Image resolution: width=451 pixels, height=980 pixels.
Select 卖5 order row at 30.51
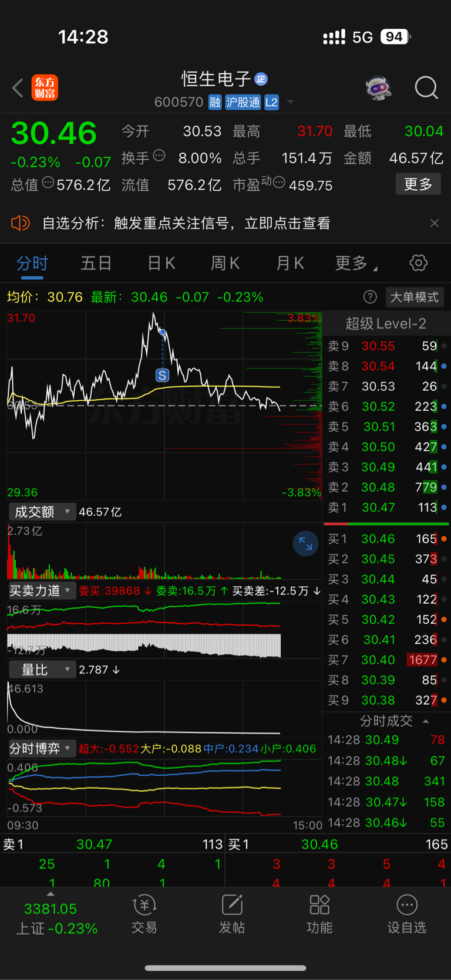click(387, 427)
